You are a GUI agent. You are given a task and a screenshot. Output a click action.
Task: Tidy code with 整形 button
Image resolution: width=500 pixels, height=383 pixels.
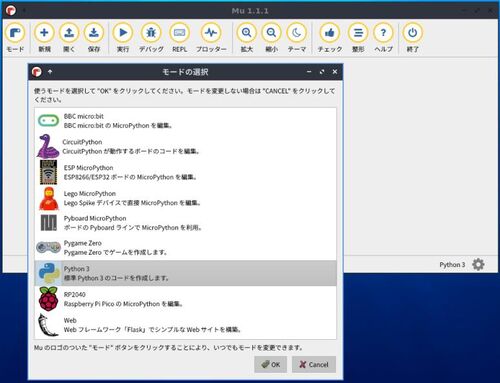(358, 38)
